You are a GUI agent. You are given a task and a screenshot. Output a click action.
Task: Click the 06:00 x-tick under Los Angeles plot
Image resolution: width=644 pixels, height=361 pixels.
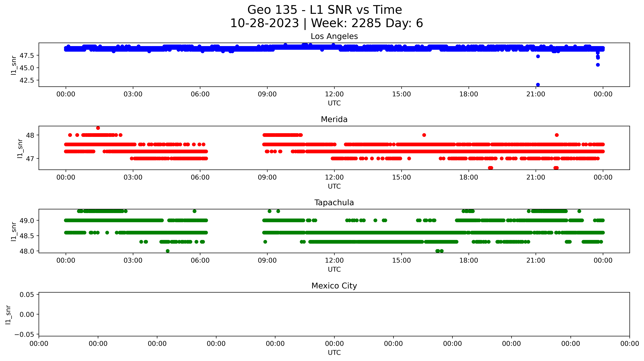click(200, 94)
